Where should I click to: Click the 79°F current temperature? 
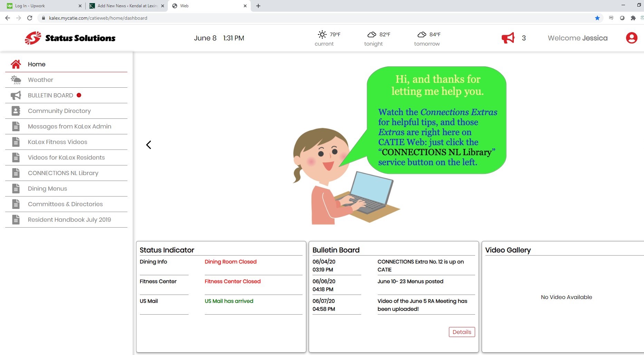pyautogui.click(x=335, y=34)
